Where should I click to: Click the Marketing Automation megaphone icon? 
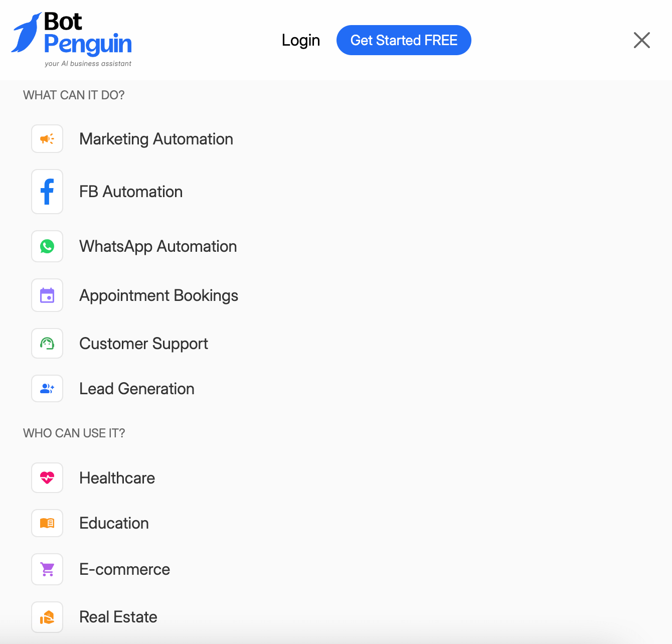47,139
